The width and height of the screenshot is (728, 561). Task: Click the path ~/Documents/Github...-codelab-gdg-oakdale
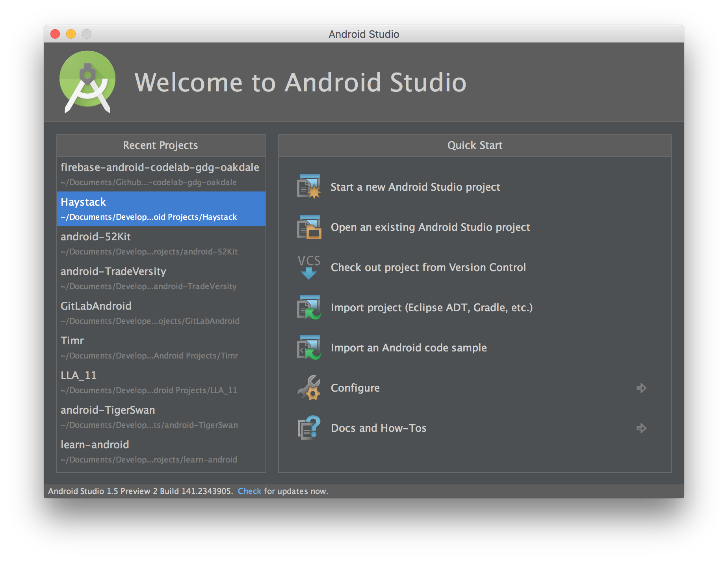(149, 182)
